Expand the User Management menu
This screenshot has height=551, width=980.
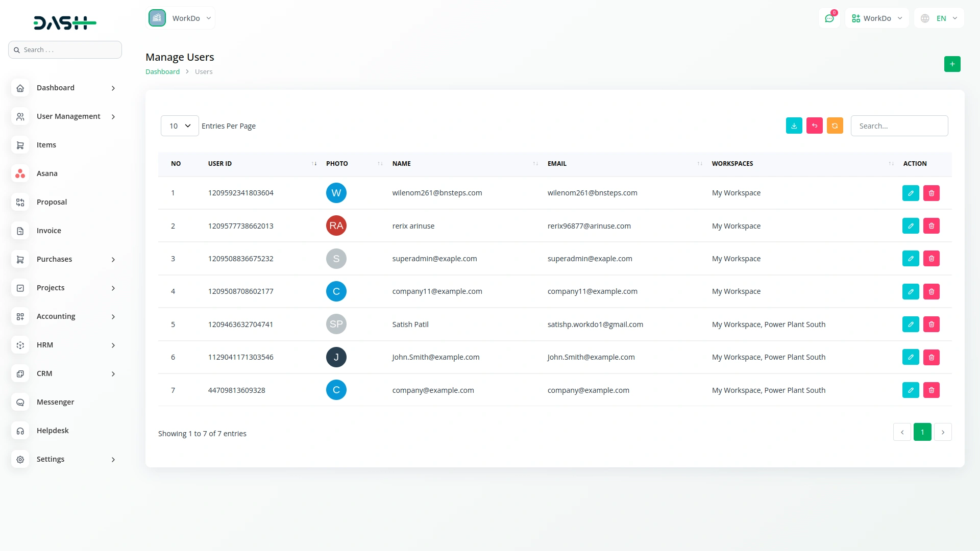[68, 116]
